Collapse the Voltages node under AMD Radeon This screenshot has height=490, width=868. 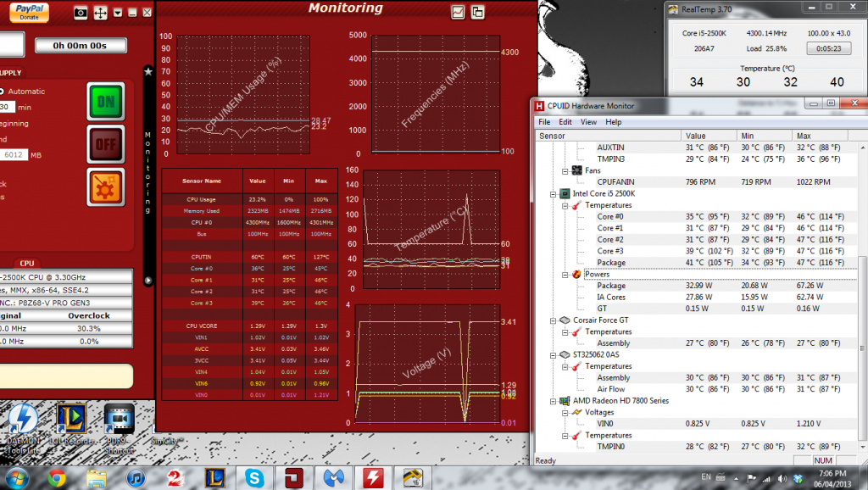pyautogui.click(x=565, y=413)
